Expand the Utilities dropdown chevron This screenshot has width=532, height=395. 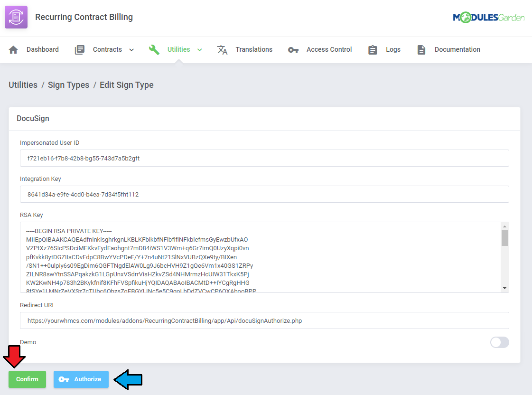200,50
